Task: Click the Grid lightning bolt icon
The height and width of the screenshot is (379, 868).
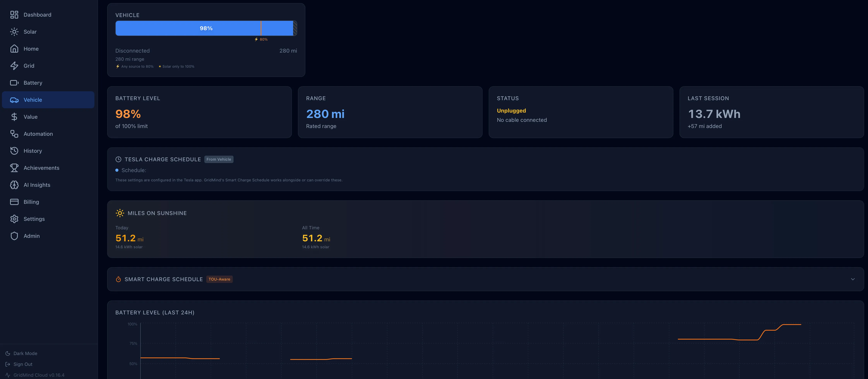Action: tap(14, 66)
